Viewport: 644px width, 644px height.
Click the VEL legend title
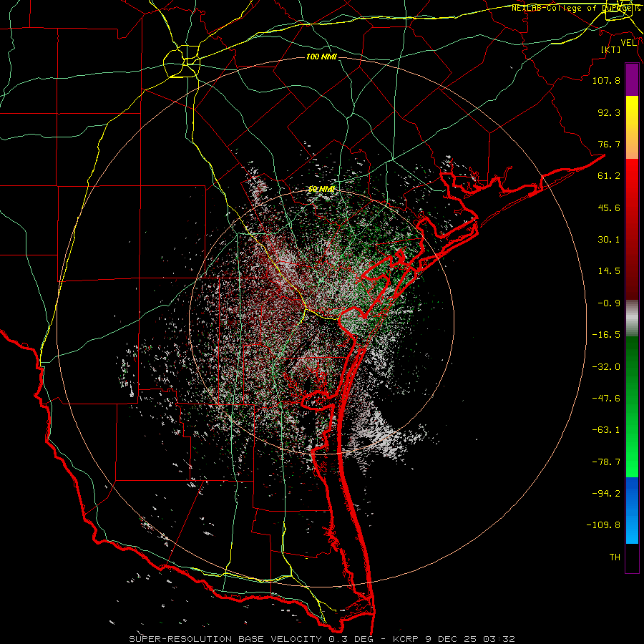[x=628, y=43]
